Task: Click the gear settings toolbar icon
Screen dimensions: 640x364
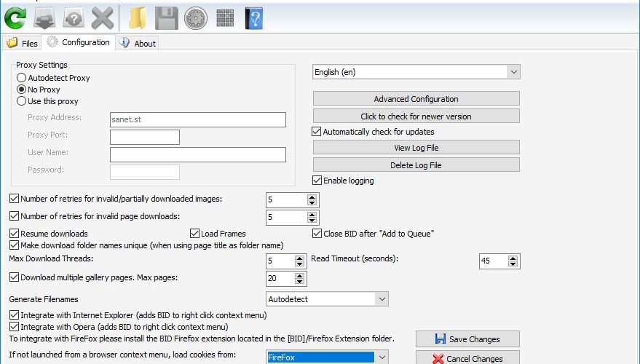Action: click(x=196, y=18)
